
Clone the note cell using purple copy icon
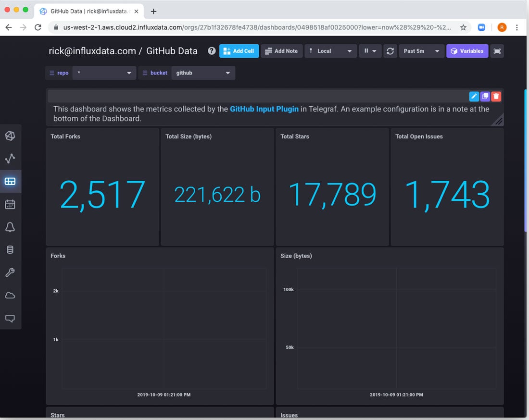tap(485, 96)
